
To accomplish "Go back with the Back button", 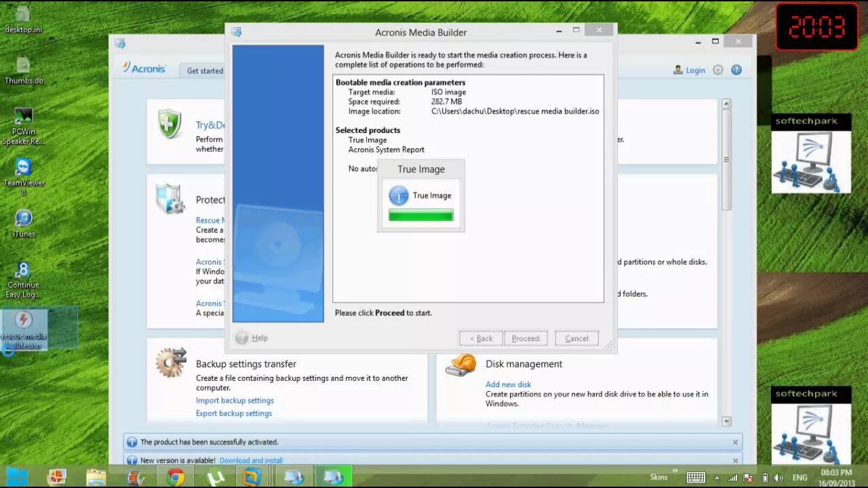I will coord(481,338).
